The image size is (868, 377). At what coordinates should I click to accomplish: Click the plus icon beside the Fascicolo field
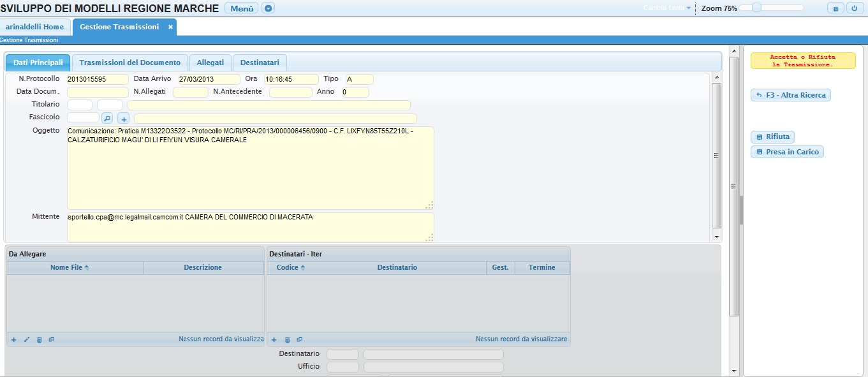tap(124, 118)
